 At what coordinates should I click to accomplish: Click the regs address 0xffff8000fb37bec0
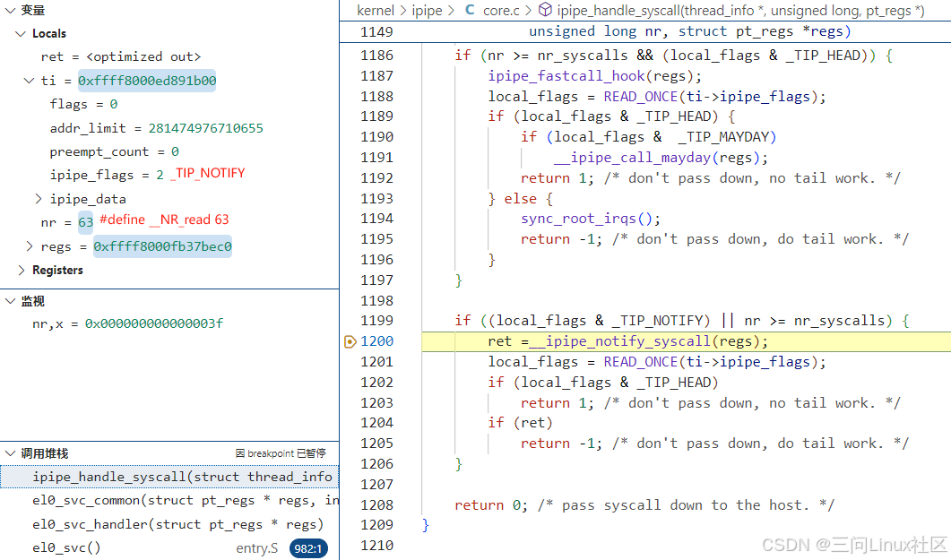pos(162,246)
